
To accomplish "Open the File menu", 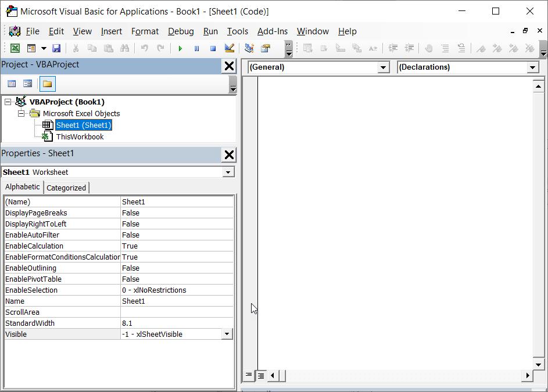I will (x=33, y=31).
